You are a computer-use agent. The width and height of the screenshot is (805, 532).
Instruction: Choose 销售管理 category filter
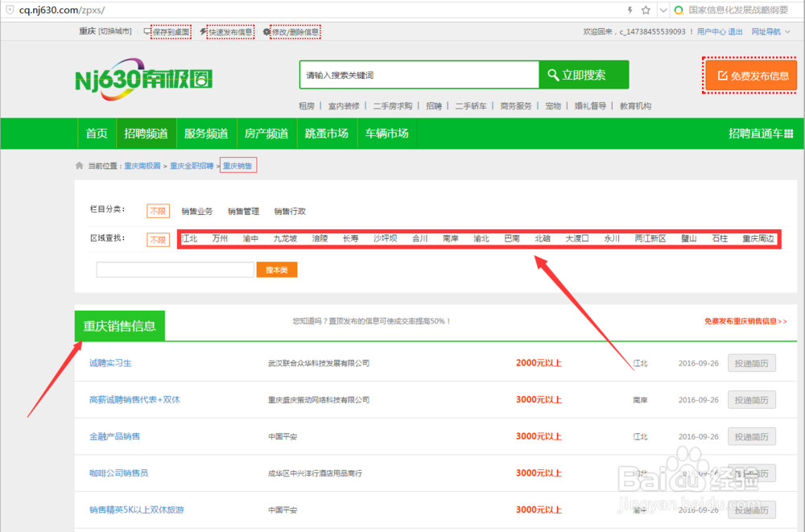[243, 211]
